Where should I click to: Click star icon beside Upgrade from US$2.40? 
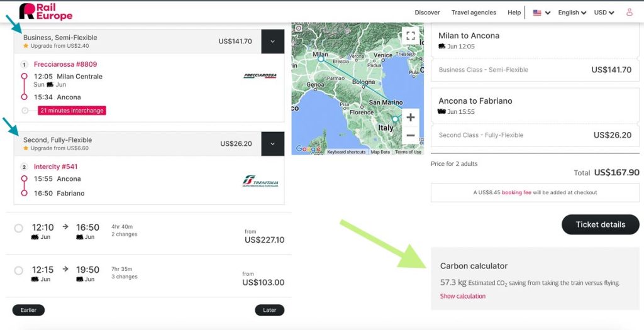point(25,46)
